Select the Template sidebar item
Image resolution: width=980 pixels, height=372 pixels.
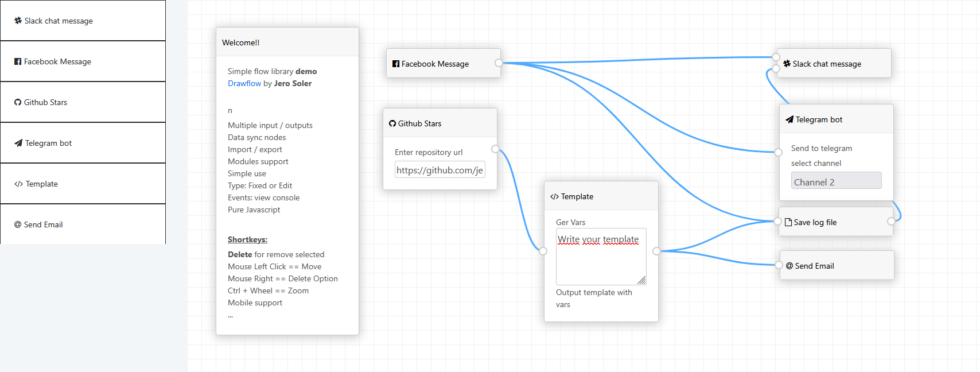[83, 184]
